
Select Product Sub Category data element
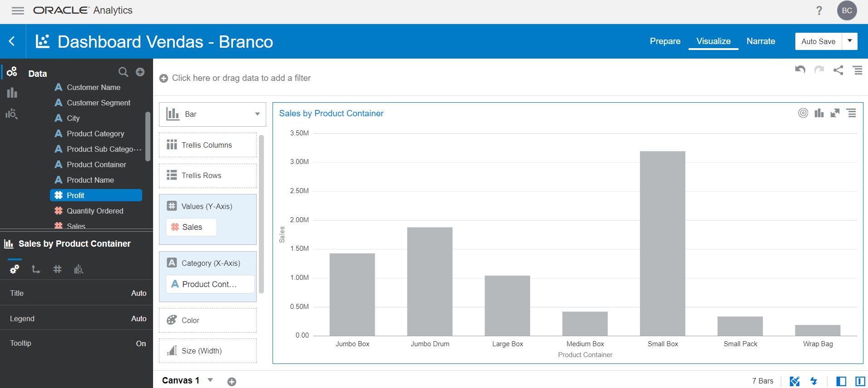pyautogui.click(x=104, y=149)
